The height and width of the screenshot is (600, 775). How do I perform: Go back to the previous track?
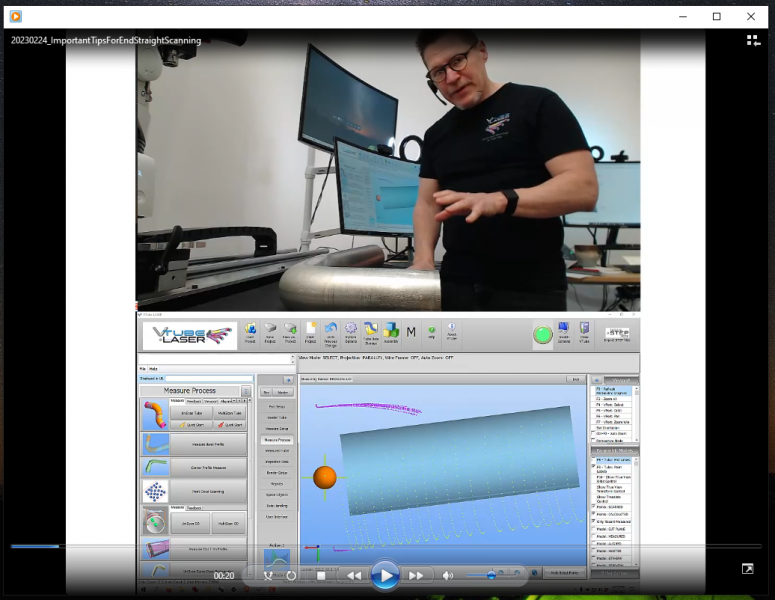coord(354,576)
